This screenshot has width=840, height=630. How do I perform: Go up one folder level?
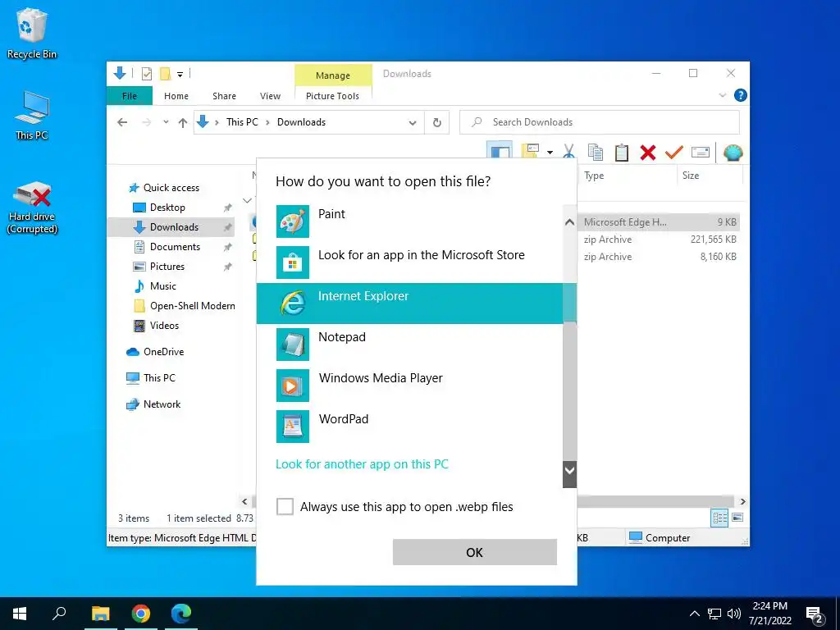pos(183,123)
